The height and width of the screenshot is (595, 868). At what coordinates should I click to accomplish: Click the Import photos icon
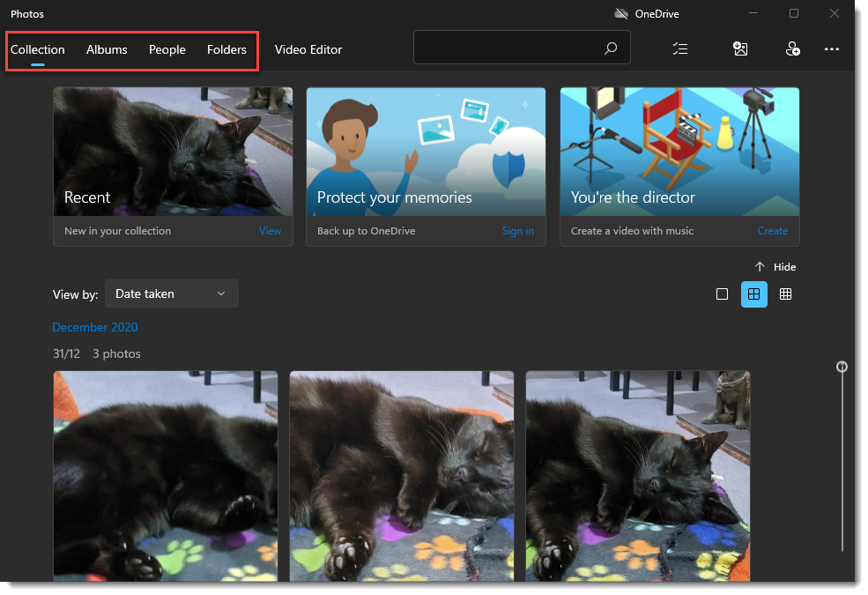click(740, 49)
